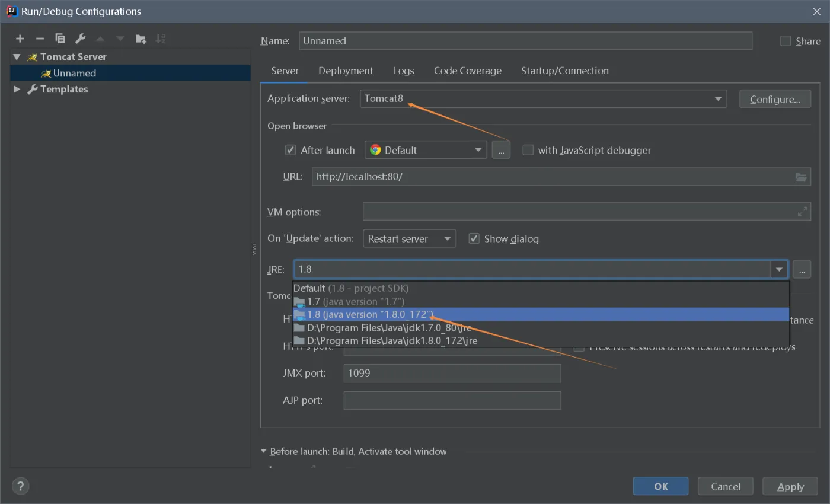Select the Templates tree item
This screenshot has height=504, width=830.
tap(64, 89)
